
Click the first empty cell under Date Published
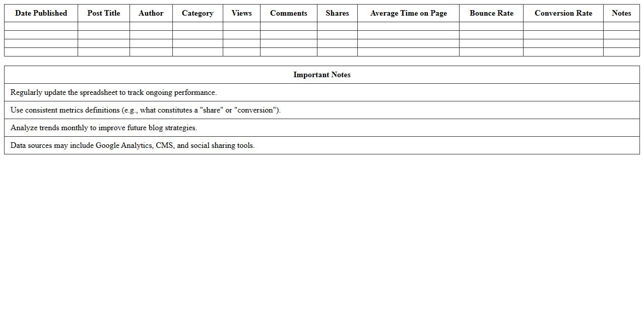(x=41, y=26)
